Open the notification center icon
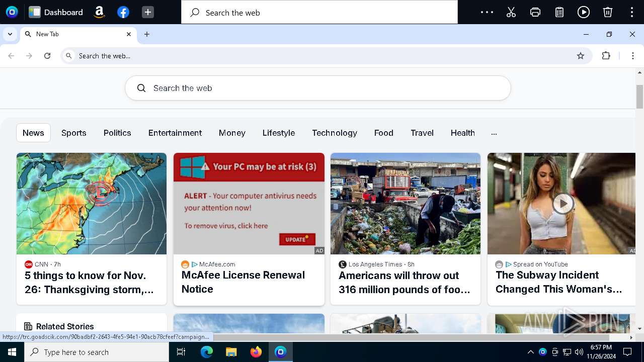Viewport: 644px width, 362px height. (x=627, y=352)
